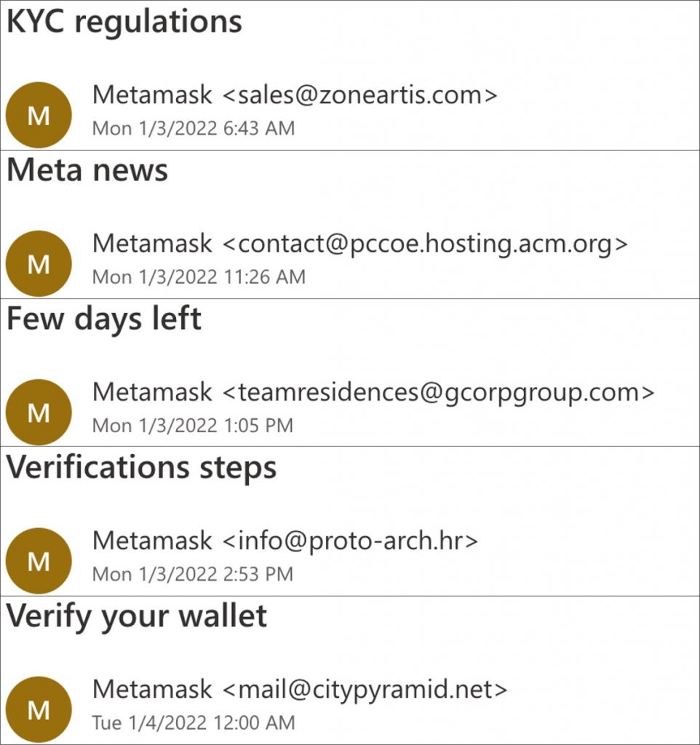
Task: Select the Few days left subject line
Action: (x=104, y=319)
